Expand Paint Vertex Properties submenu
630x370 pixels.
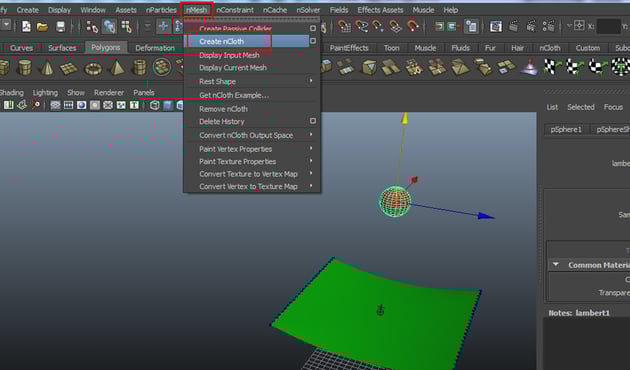(x=252, y=149)
